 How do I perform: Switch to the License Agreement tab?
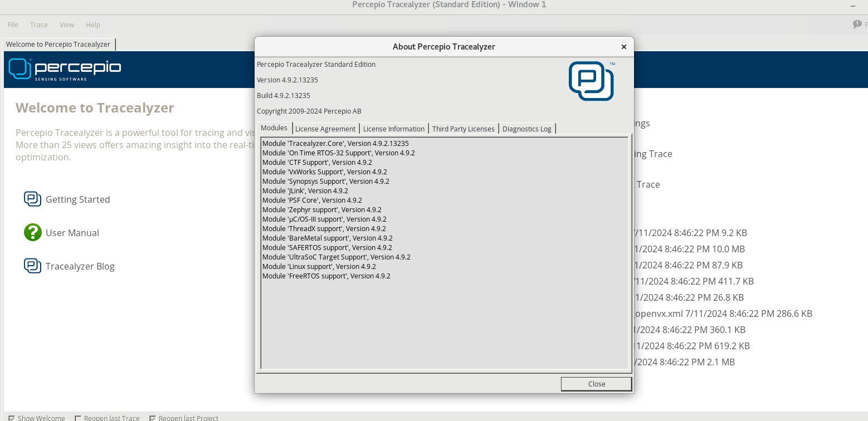325,129
